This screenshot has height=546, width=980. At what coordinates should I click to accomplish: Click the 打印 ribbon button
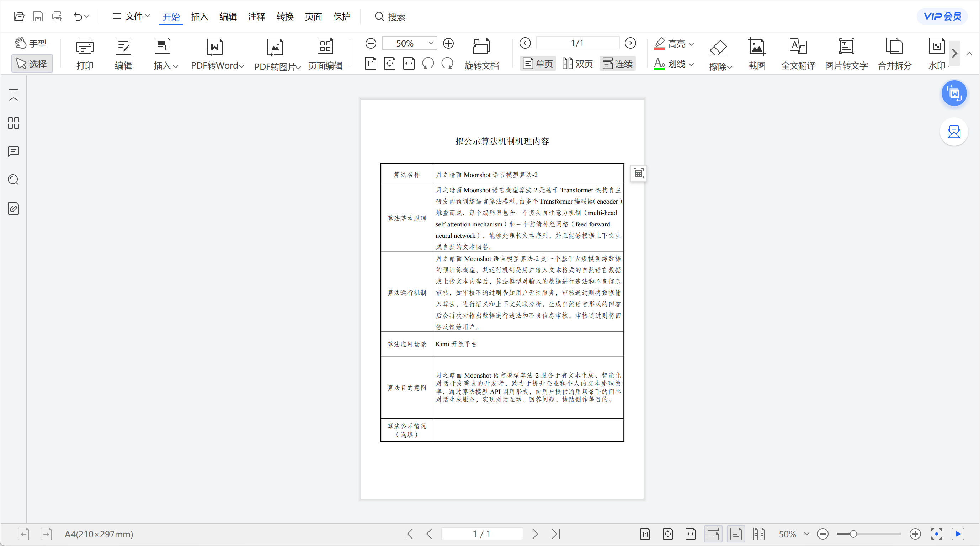85,54
